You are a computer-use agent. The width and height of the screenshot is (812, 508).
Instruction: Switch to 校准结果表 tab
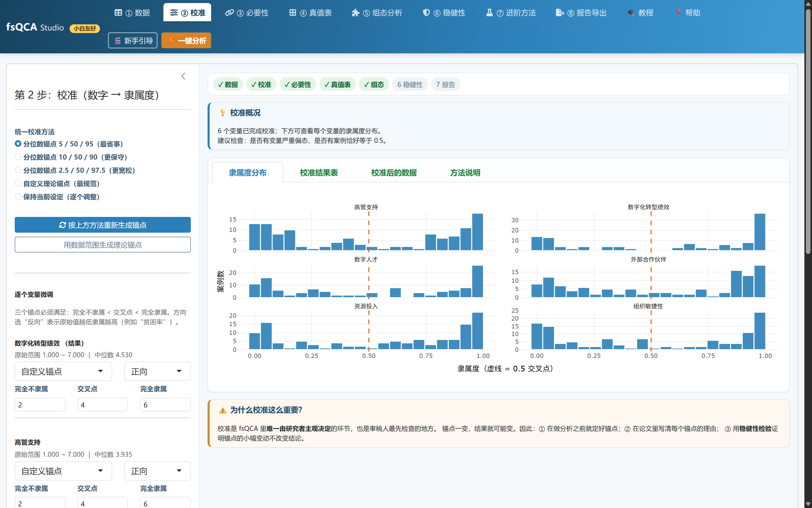319,173
